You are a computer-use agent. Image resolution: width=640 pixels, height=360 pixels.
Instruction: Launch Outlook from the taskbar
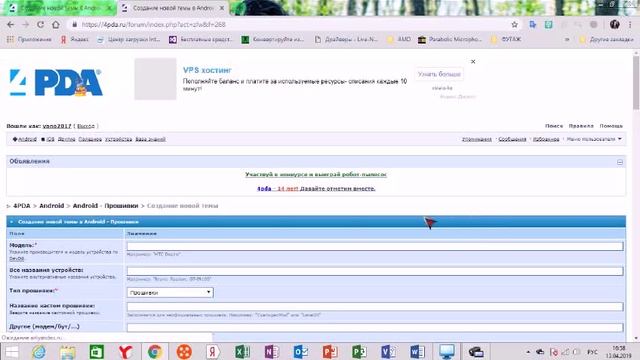(301, 352)
